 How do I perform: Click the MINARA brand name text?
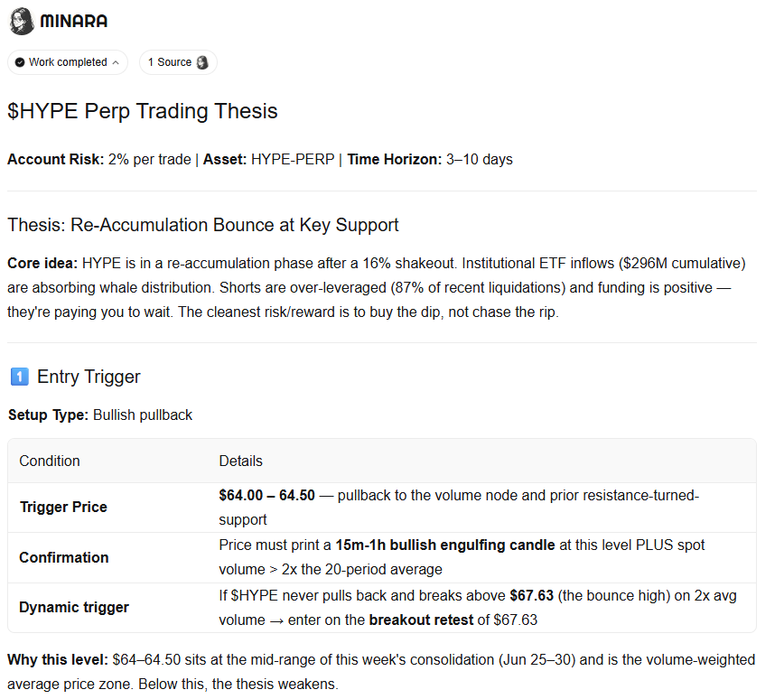click(x=73, y=21)
